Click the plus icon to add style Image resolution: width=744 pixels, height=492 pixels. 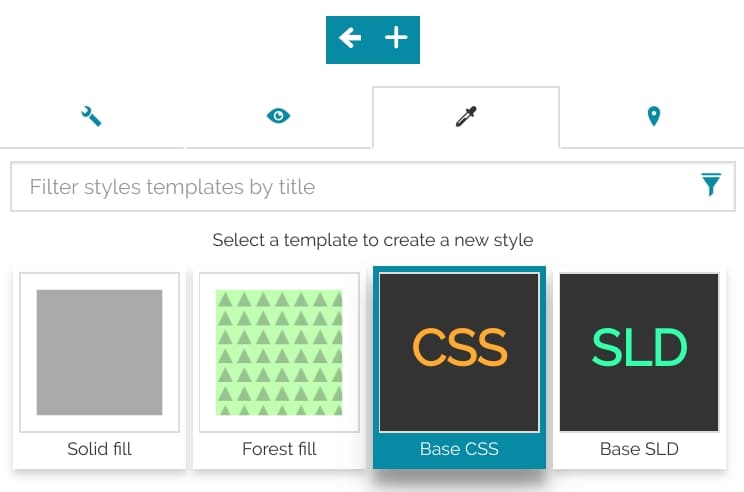397,39
